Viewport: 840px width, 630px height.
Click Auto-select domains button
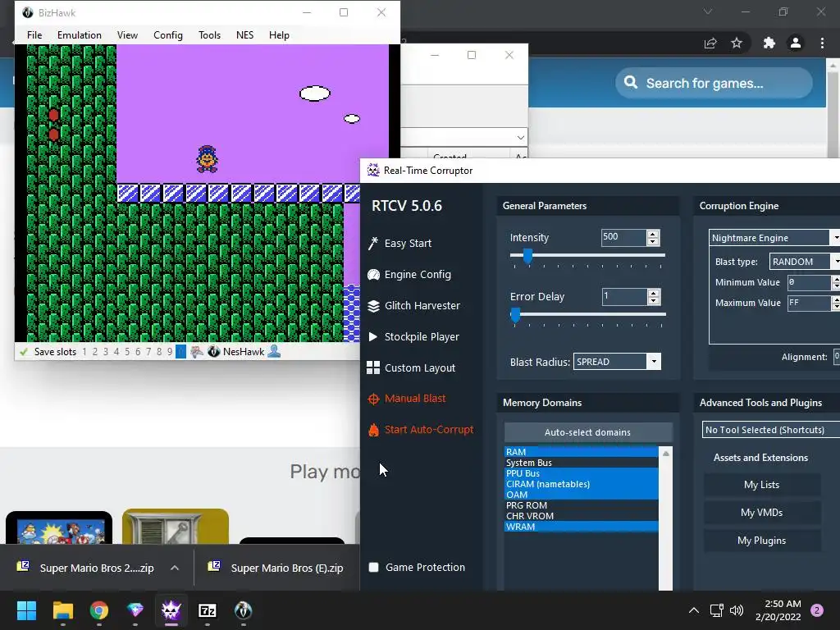click(x=587, y=432)
